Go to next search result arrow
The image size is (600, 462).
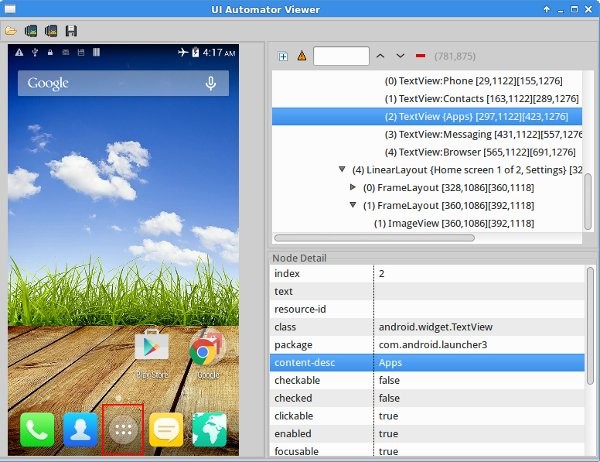(x=400, y=56)
